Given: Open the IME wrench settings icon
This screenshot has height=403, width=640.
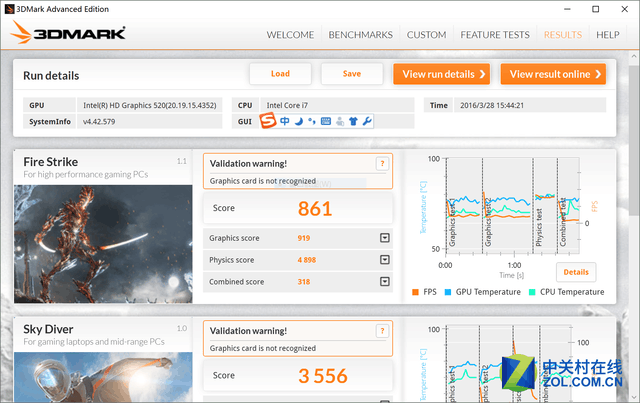Looking at the screenshot, I should (x=367, y=121).
